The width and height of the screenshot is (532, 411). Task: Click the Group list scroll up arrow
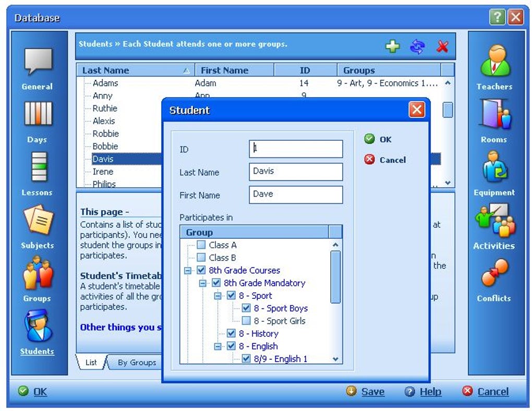(x=335, y=245)
